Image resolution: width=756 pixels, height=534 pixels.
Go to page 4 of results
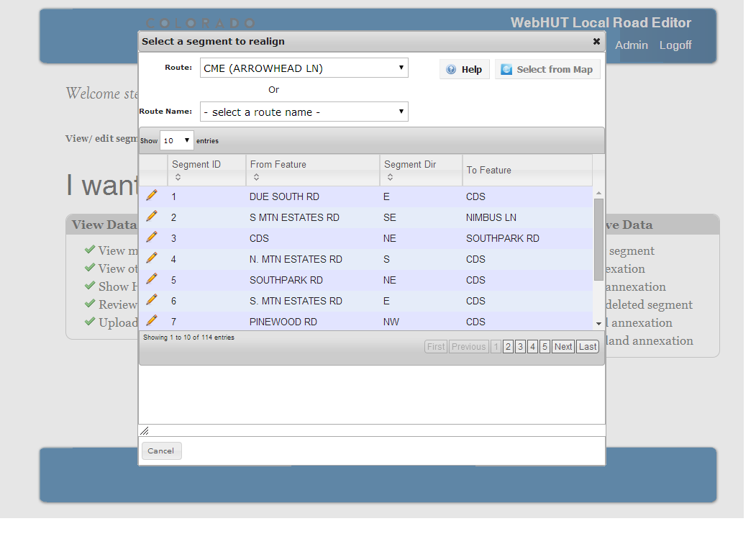(x=532, y=346)
